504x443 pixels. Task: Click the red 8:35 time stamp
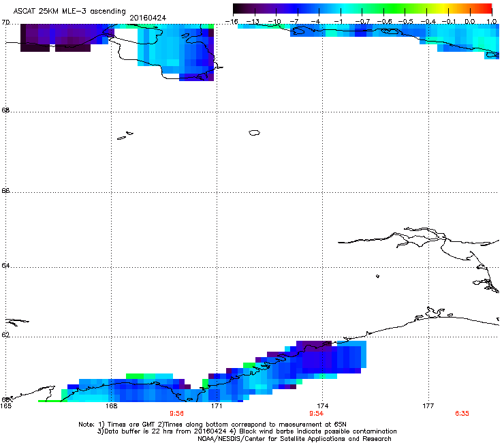click(x=462, y=414)
